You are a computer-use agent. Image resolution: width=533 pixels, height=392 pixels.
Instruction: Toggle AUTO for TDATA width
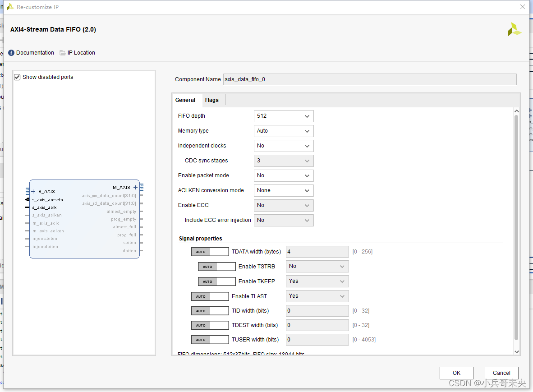210,251
